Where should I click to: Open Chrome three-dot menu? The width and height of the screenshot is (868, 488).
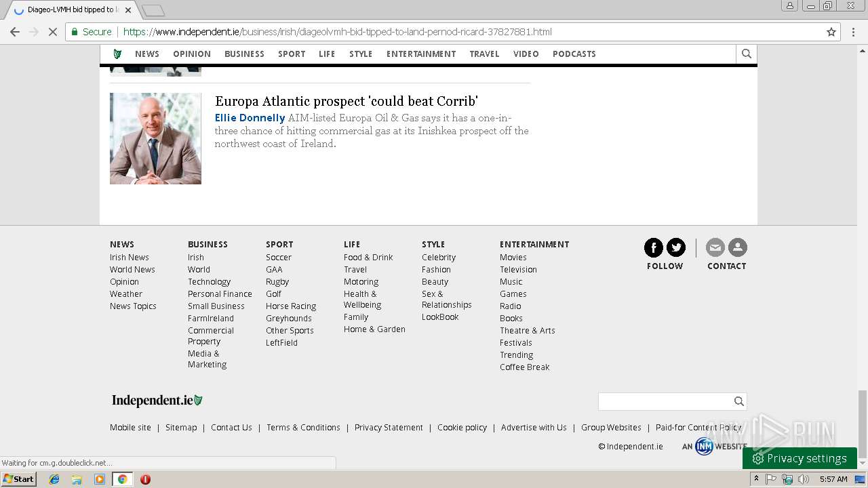pyautogui.click(x=853, y=32)
